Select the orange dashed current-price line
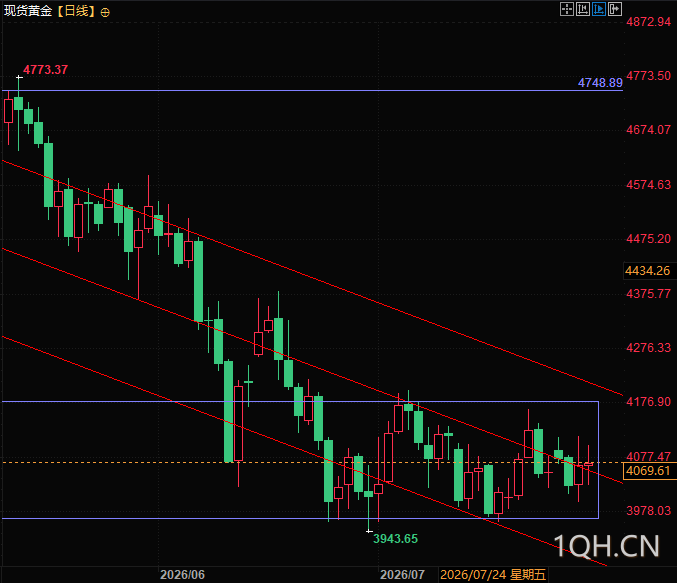The image size is (677, 583). (312, 463)
